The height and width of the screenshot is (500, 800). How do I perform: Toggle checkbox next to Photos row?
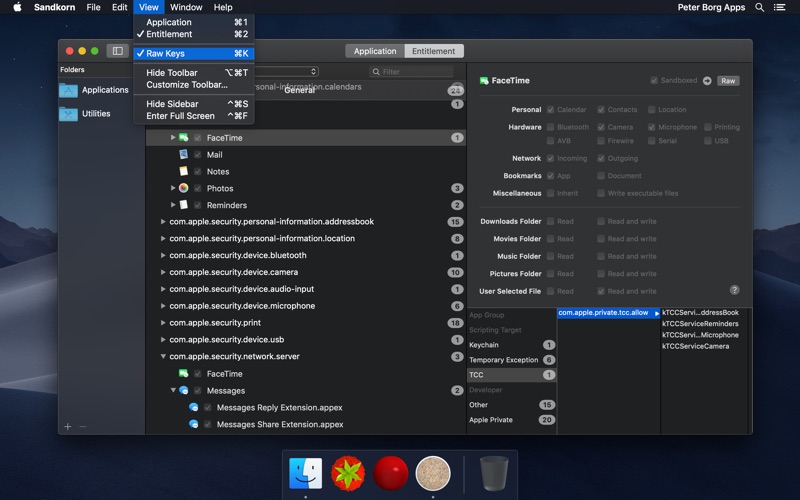point(197,188)
